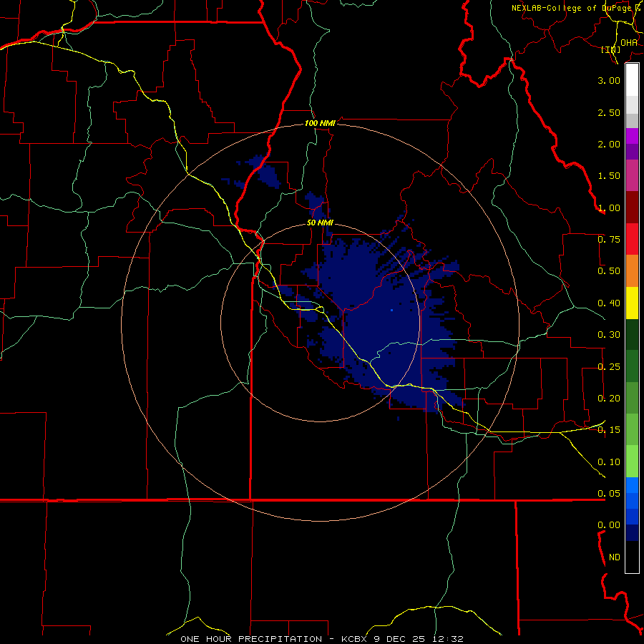Select the dark green swatch beside 0.30

(x=632, y=334)
